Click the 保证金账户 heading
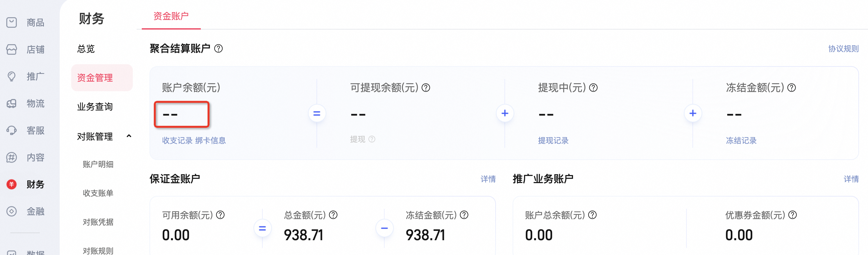This screenshot has height=255, width=868. coord(175,179)
